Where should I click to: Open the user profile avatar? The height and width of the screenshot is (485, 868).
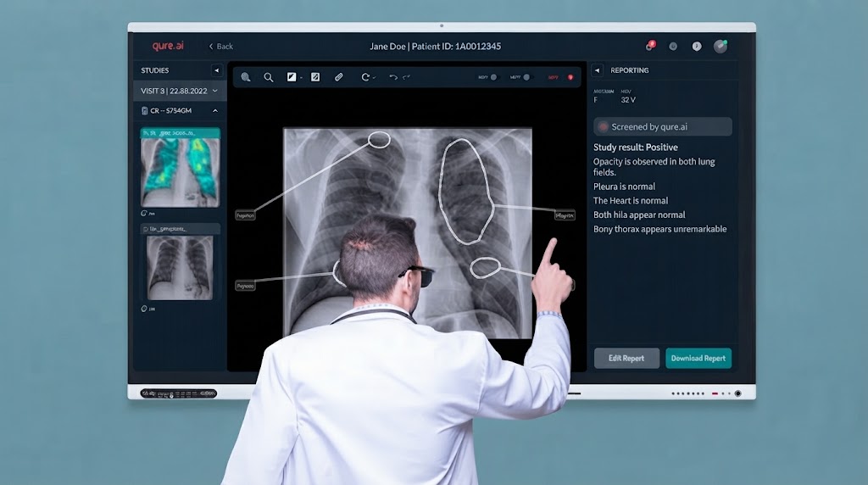point(721,46)
